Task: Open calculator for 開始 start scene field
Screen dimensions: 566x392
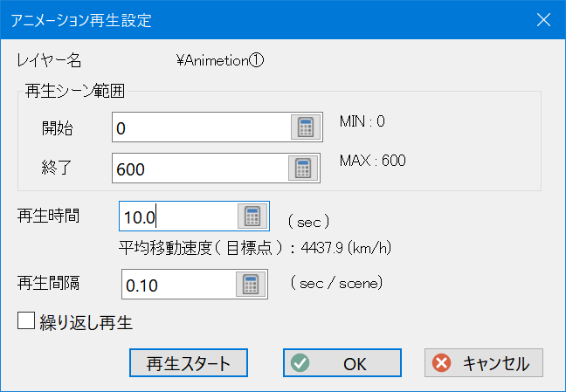Action: (x=306, y=127)
